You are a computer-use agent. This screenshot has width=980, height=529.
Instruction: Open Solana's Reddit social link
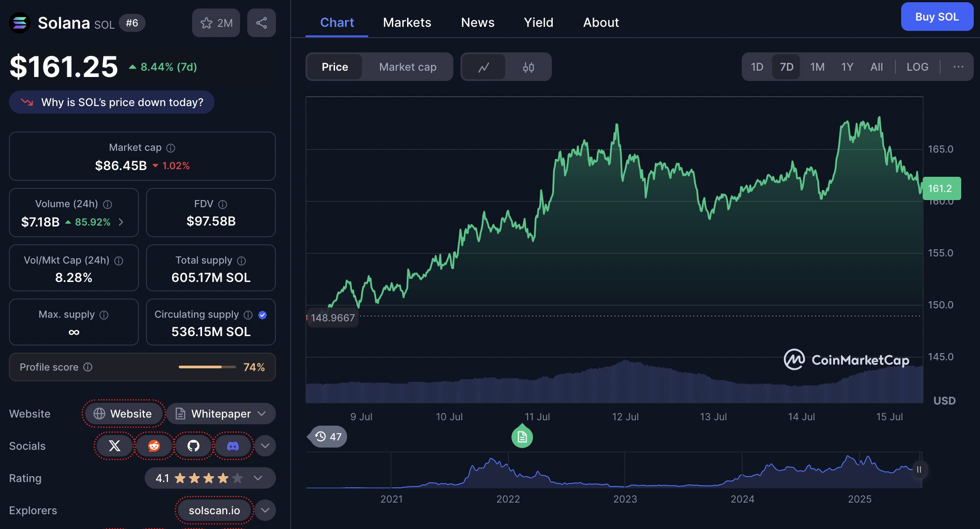[154, 446]
